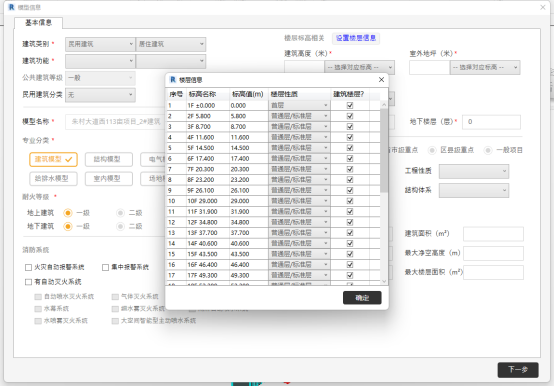
Task: Click scrollbar up arrow in floor table
Action: [384, 105]
